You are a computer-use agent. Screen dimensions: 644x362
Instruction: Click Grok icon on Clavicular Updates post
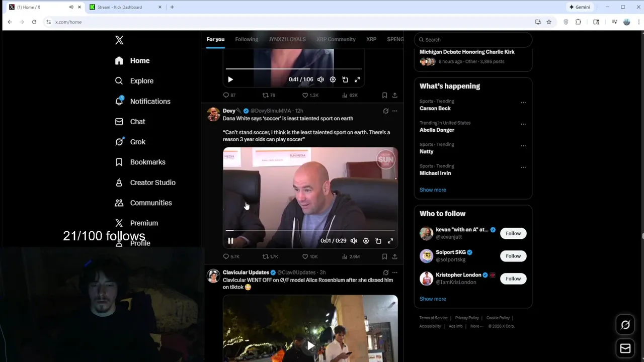[386, 273]
